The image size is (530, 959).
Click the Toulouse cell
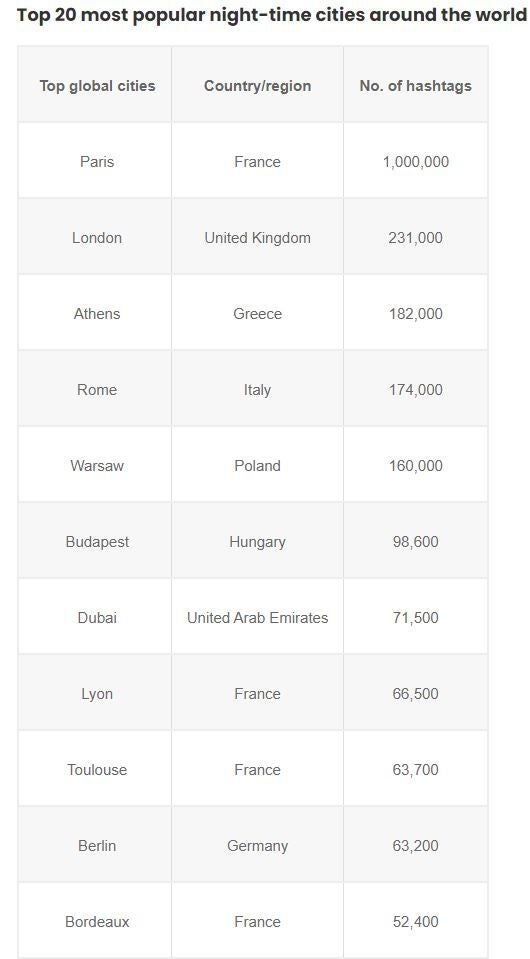pyautogui.click(x=97, y=769)
